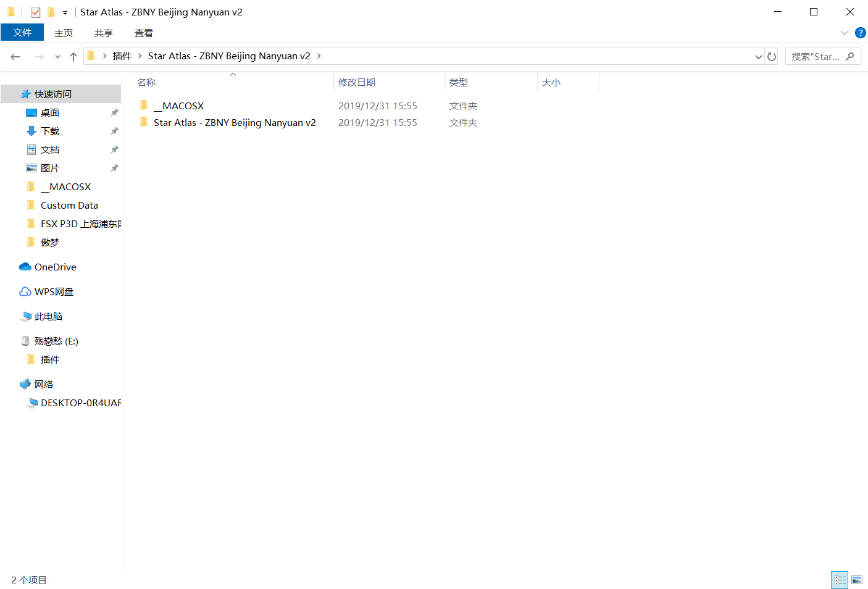Expand chevron after 插件 breadcrumb
This screenshot has height=589, width=868.
[x=140, y=56]
